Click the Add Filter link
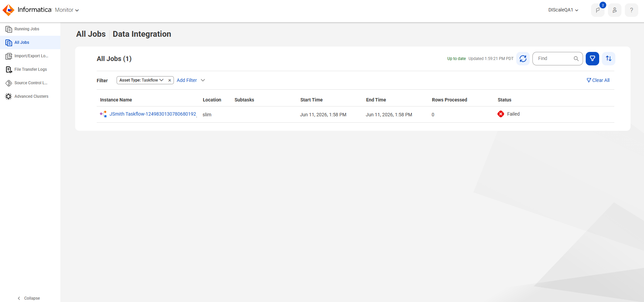644x302 pixels. coord(187,80)
